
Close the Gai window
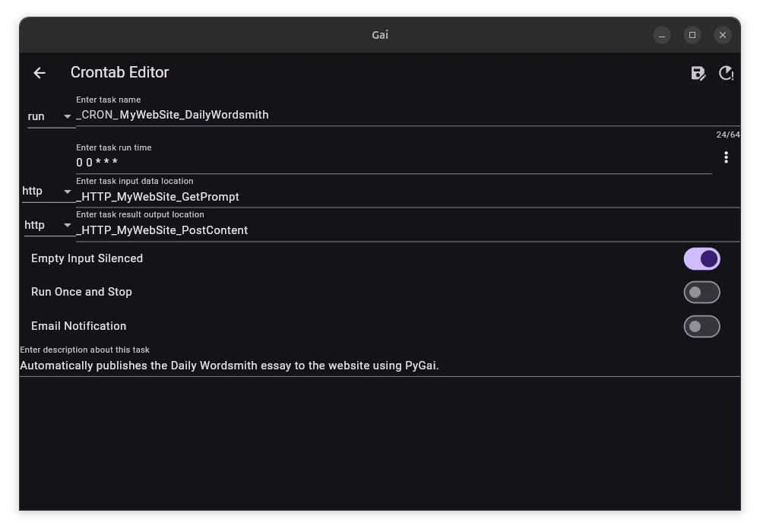click(723, 35)
